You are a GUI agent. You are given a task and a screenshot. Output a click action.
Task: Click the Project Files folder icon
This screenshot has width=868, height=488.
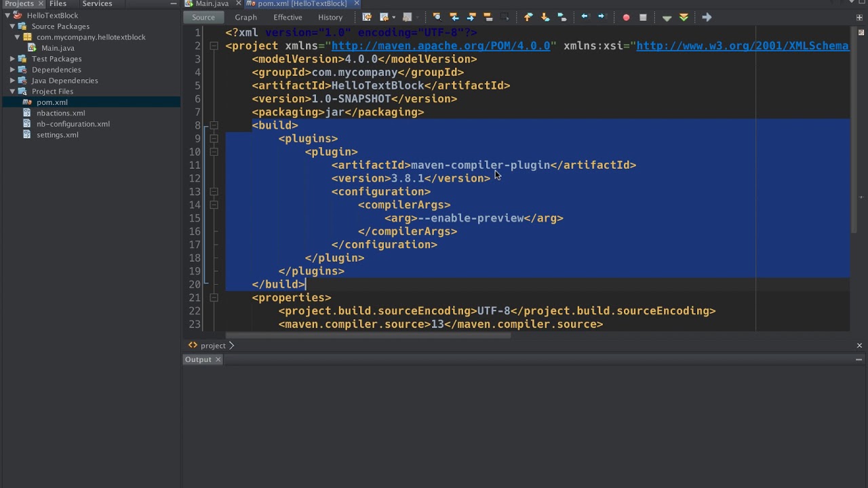click(x=22, y=91)
